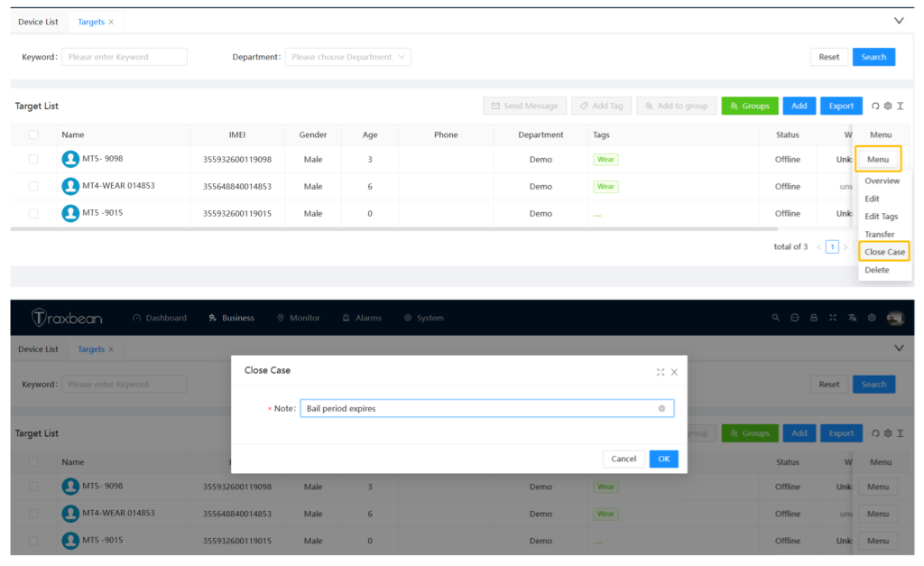The height and width of the screenshot is (566, 924).
Task: Choose Overview from the row menu
Action: [x=882, y=181]
